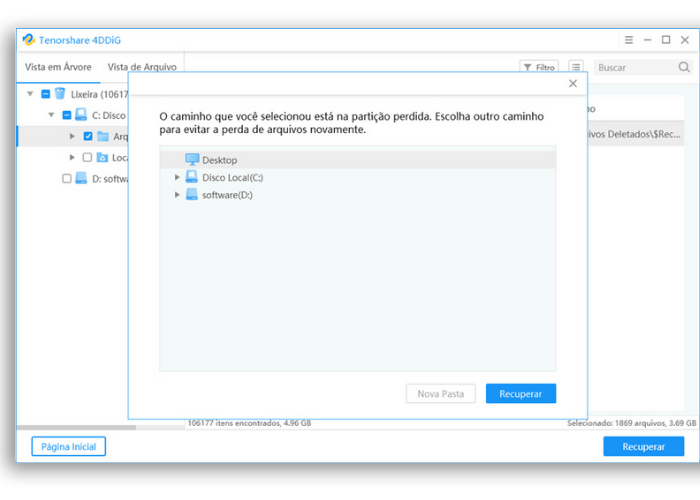Open the Filtro filter button
700x500 pixels.
point(539,67)
